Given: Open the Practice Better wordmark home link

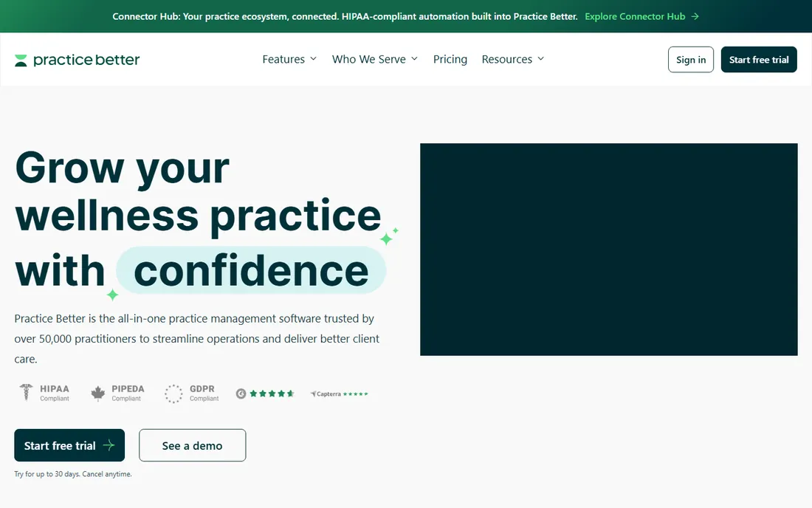Looking at the screenshot, I should pos(86,60).
